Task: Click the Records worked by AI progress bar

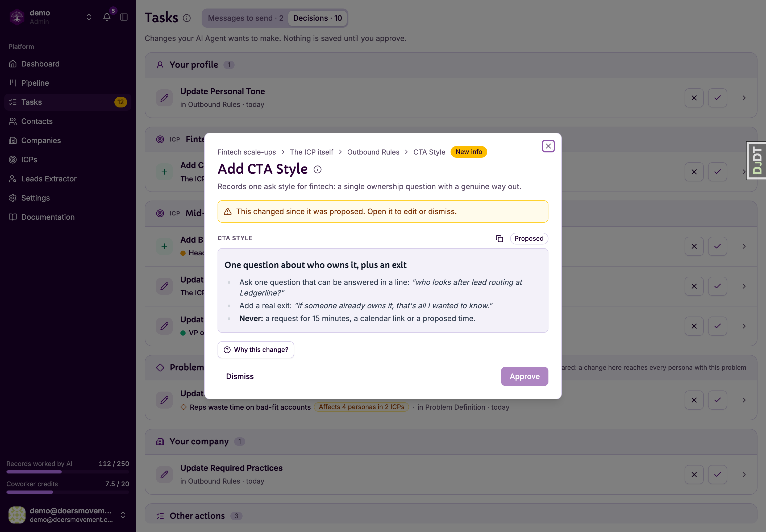Action: tap(68, 472)
